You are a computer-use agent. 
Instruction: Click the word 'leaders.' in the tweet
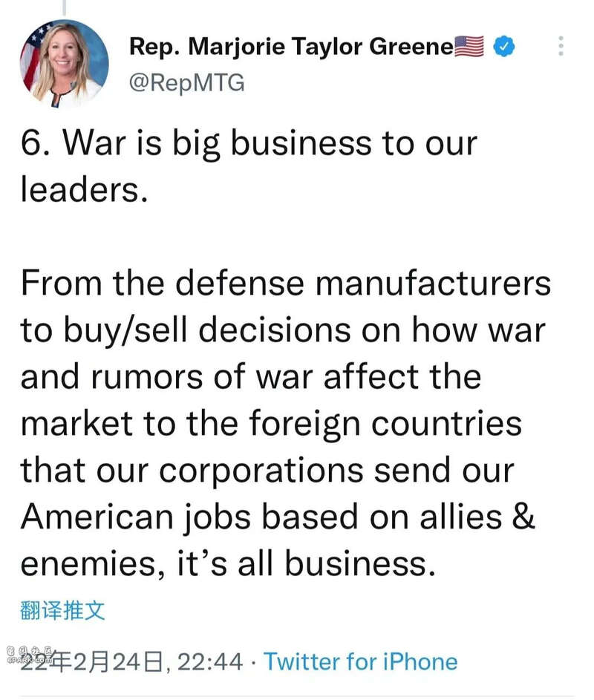pyautogui.click(x=84, y=190)
